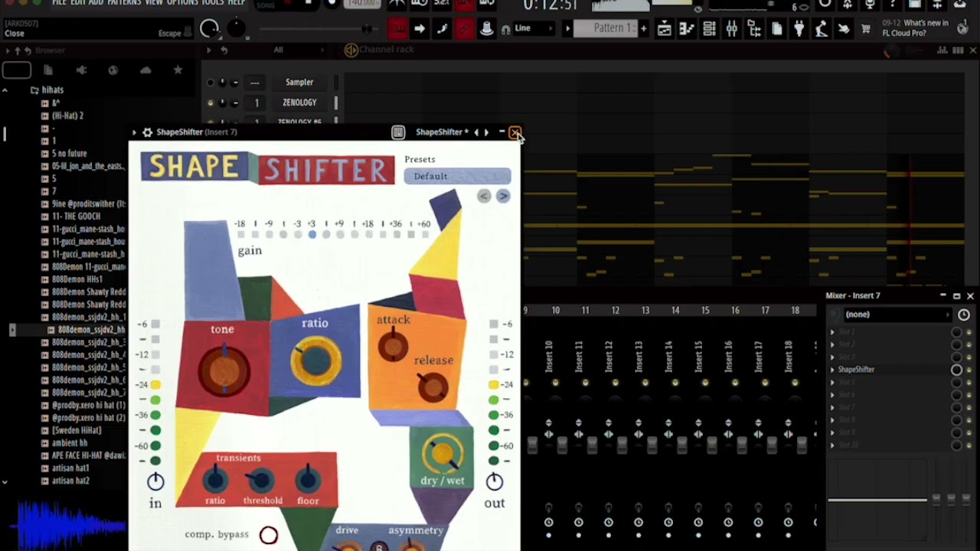Select the '(Hi-Hat) 2' sample
980x551 pixels.
[67, 116]
